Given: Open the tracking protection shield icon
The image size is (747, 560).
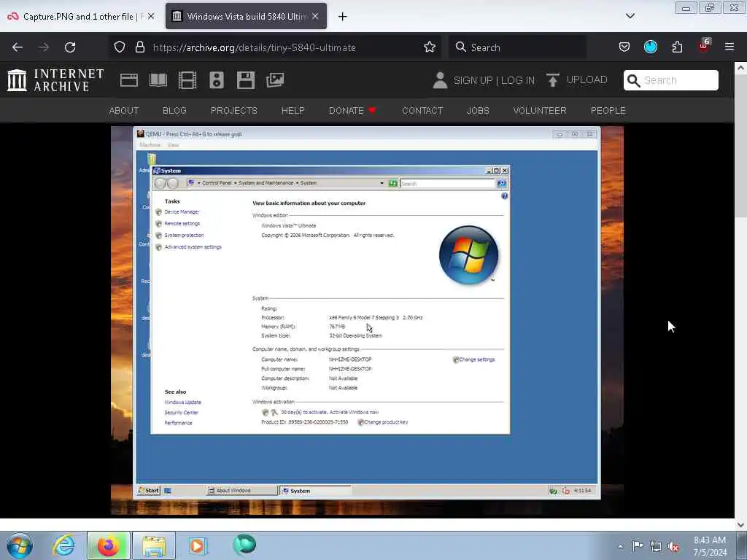Looking at the screenshot, I should click(120, 47).
